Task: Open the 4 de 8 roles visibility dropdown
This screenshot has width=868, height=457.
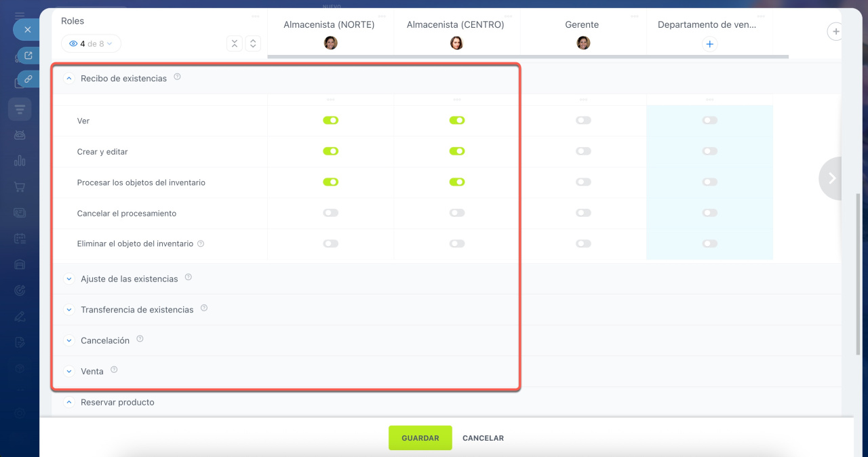Action: click(x=91, y=44)
